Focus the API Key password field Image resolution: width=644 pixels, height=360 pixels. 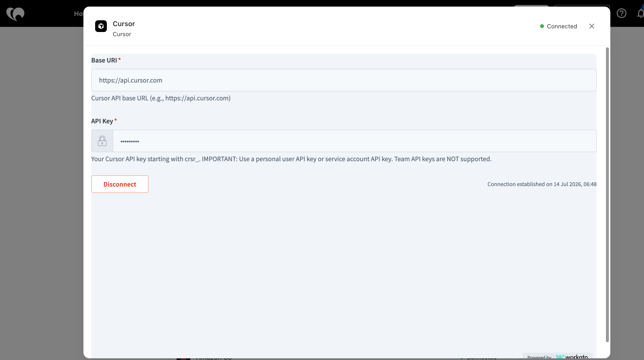coord(354,141)
